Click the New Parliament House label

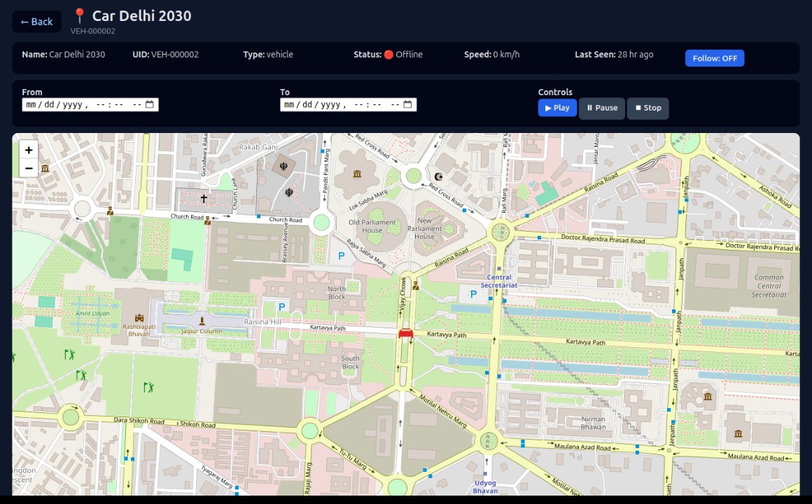[425, 228]
